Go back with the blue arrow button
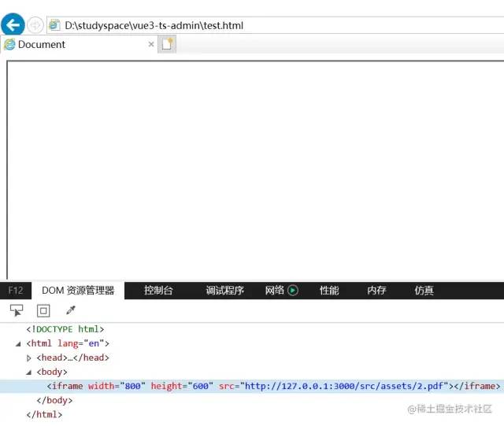 point(13,24)
